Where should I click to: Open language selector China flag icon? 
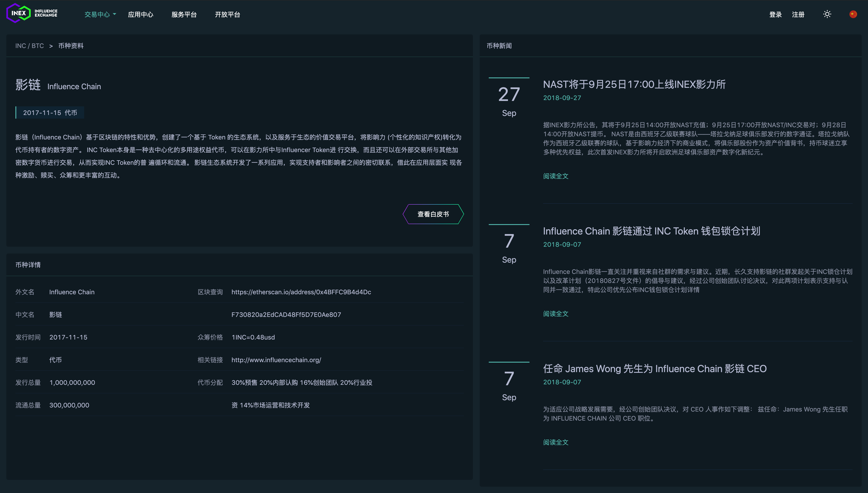(853, 14)
